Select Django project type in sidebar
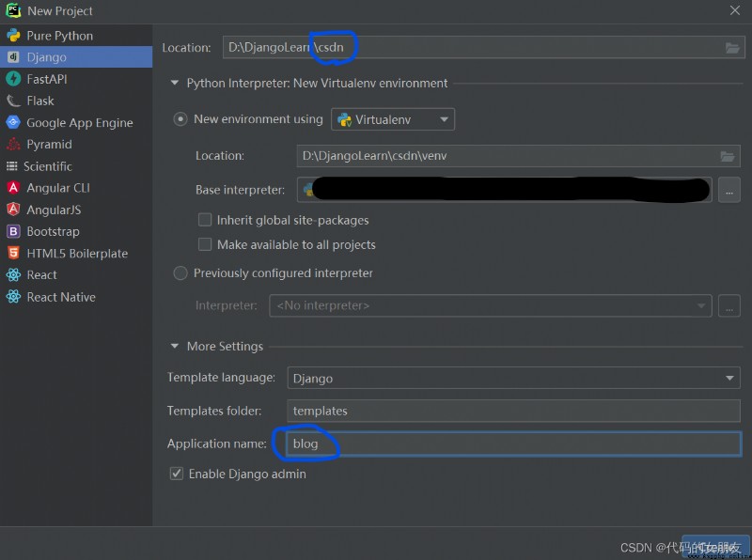 click(76, 57)
